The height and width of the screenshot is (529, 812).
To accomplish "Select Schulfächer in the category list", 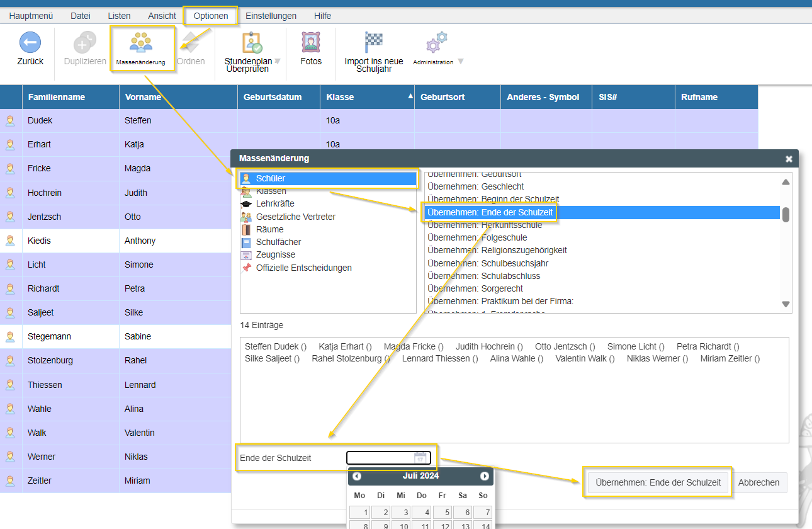I will pyautogui.click(x=278, y=242).
